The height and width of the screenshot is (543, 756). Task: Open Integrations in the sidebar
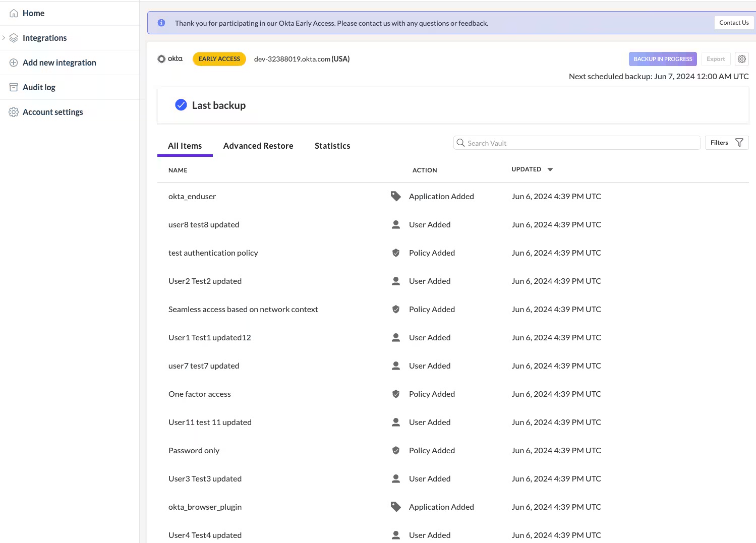44,38
